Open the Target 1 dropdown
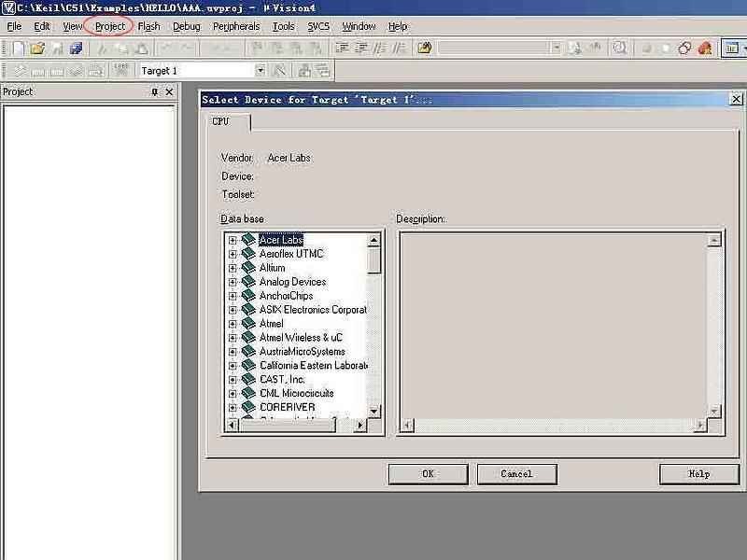Screen dimensions: 747x560 261,71
